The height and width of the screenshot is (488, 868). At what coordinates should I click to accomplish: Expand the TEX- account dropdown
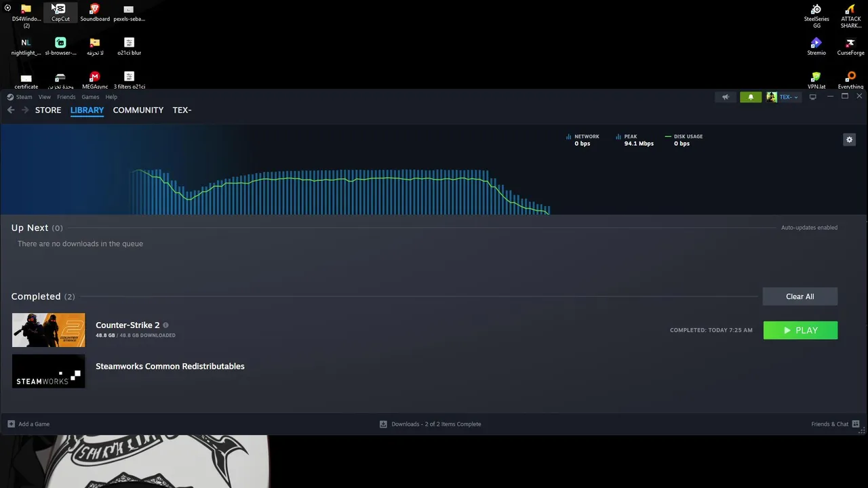pyautogui.click(x=790, y=97)
